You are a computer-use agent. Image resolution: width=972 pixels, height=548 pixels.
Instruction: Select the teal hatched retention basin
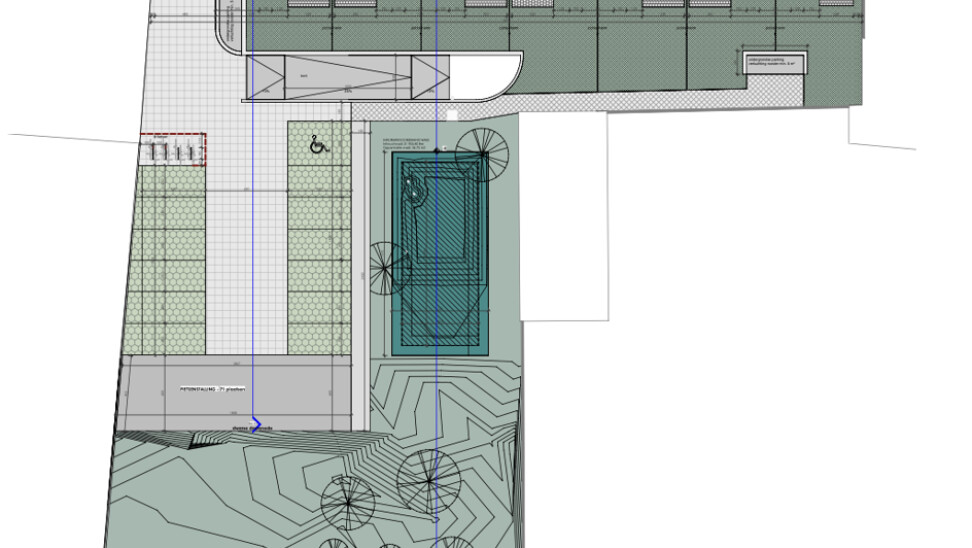tap(440, 255)
